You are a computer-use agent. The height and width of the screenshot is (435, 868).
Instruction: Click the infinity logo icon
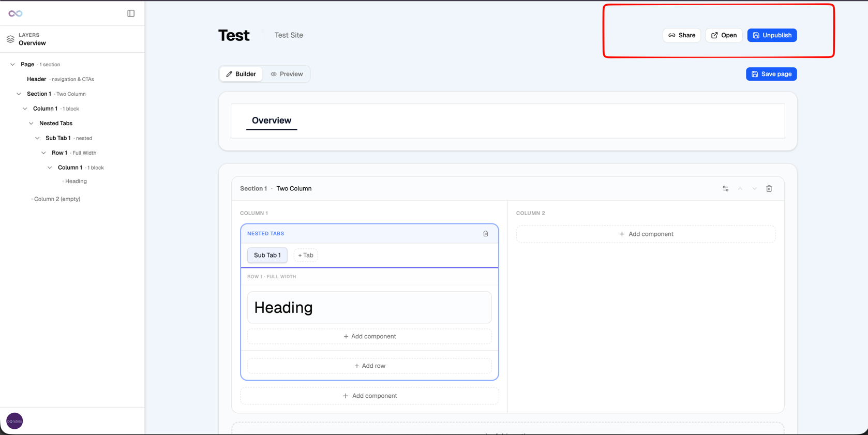(x=16, y=13)
